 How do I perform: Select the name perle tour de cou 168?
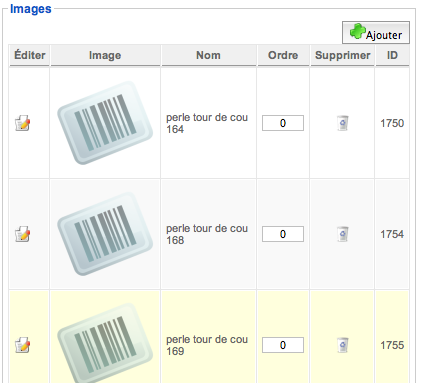[x=207, y=234]
